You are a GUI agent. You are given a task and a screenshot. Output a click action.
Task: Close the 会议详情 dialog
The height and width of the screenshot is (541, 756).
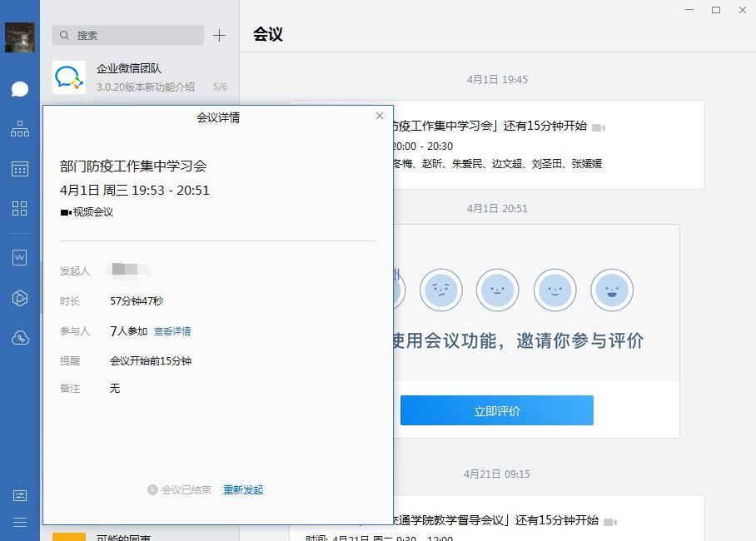380,117
